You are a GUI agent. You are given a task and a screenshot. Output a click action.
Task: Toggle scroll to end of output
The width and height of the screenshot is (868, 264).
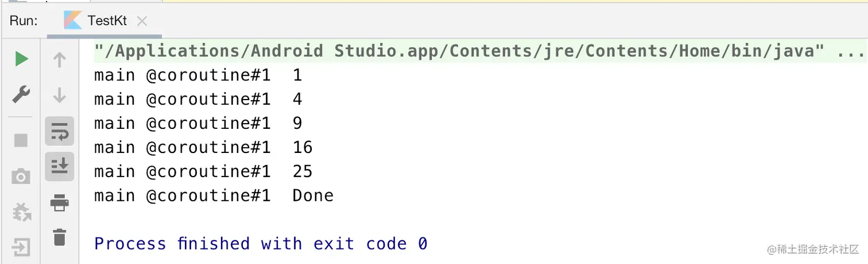click(59, 167)
